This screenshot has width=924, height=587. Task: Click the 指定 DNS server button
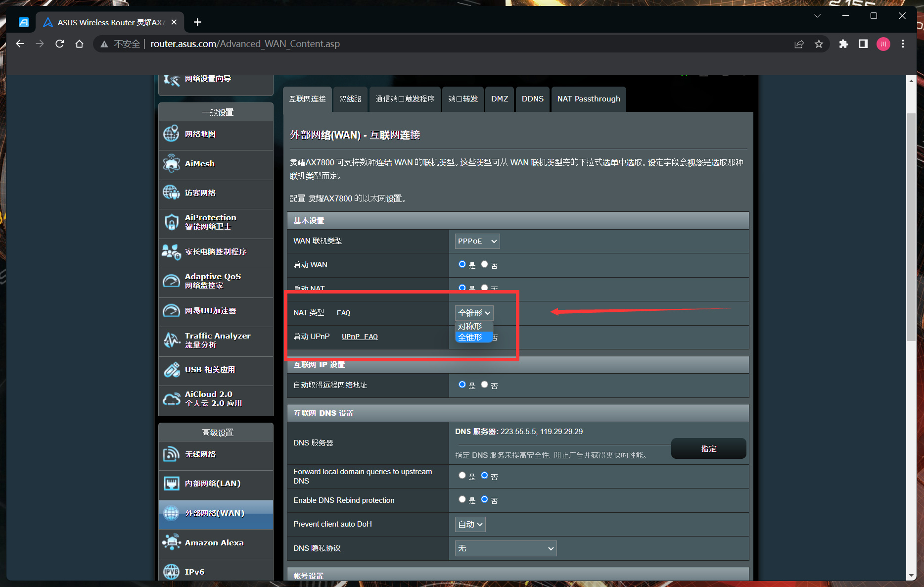coord(708,448)
